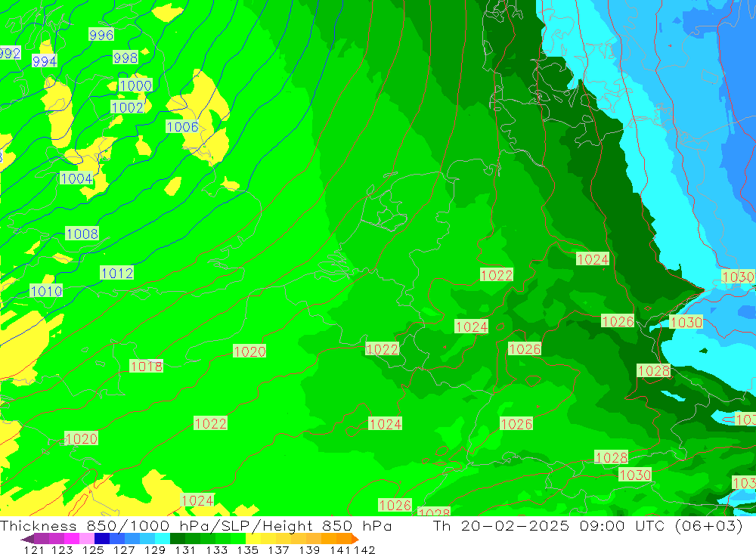756x554 pixels.
Task: Click the forecast offset '(06+03)'
Action: coord(708,525)
